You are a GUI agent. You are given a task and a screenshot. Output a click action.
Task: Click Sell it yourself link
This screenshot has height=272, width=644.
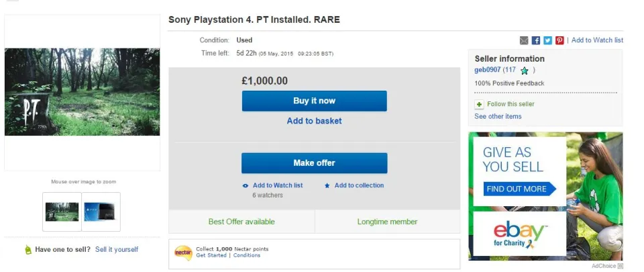tap(117, 249)
